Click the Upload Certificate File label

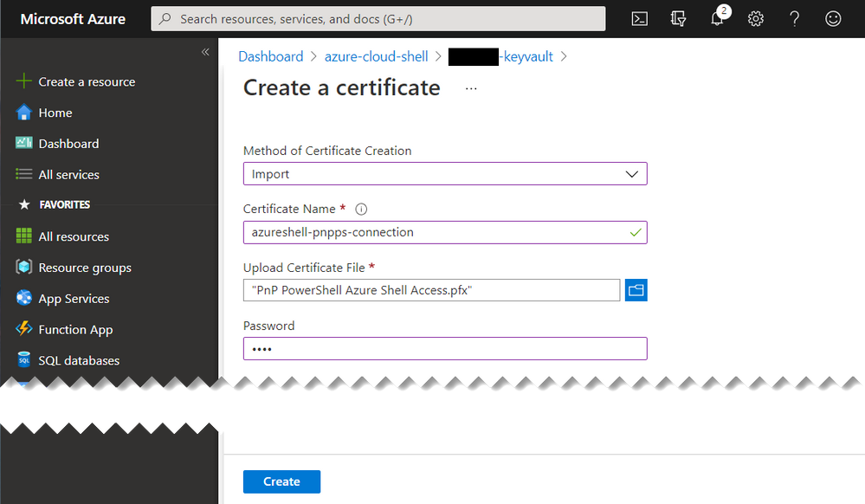click(x=304, y=268)
